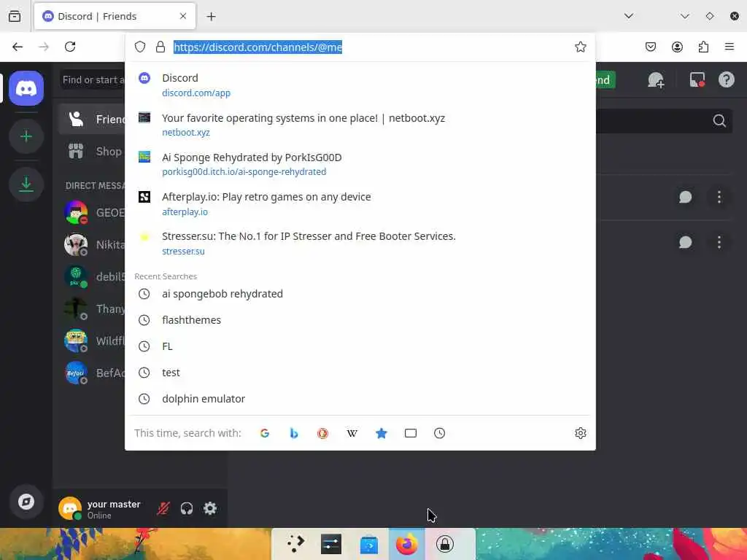Open the Save to Pocket icon

click(x=651, y=47)
